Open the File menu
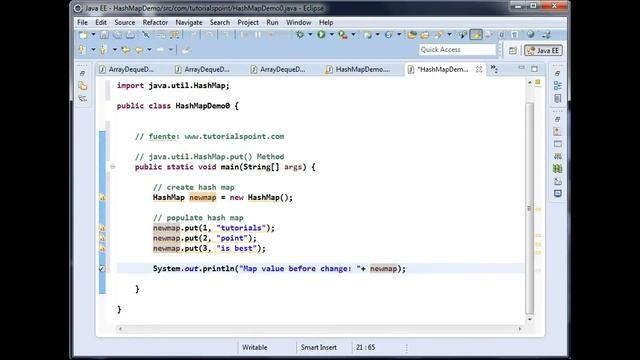640x360 pixels. [x=82, y=22]
